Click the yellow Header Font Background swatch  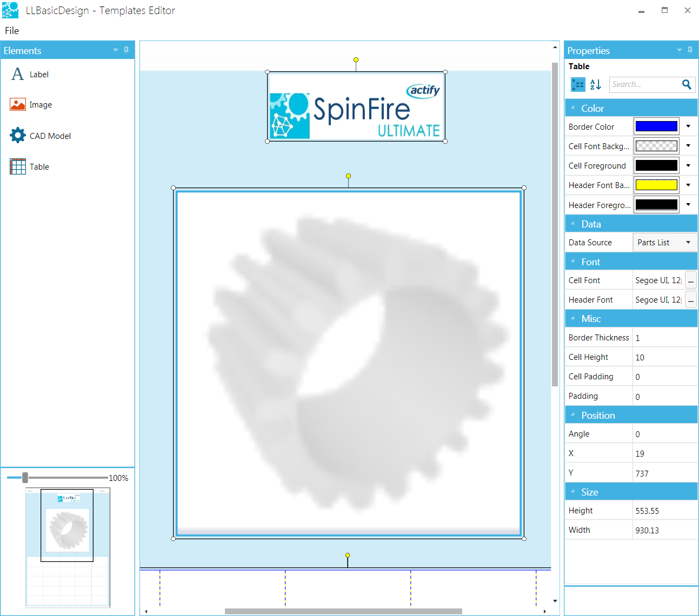coord(656,185)
